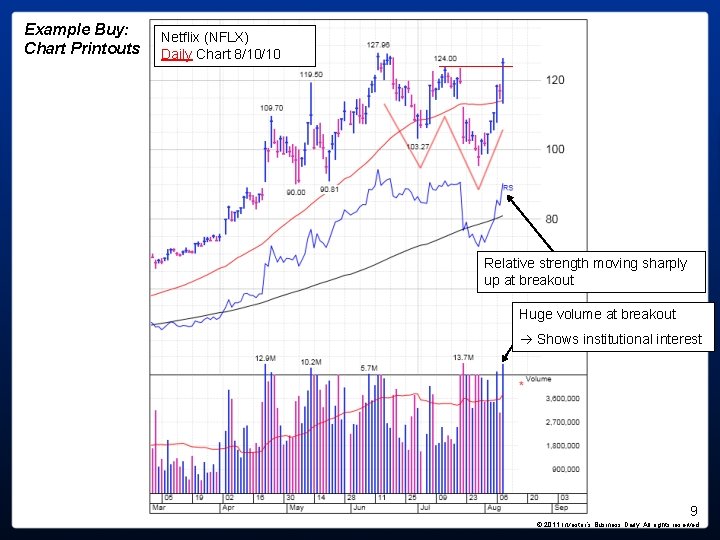The width and height of the screenshot is (720, 540).
Task: Click 'Shows institutional interest' text
Action: pos(619,339)
